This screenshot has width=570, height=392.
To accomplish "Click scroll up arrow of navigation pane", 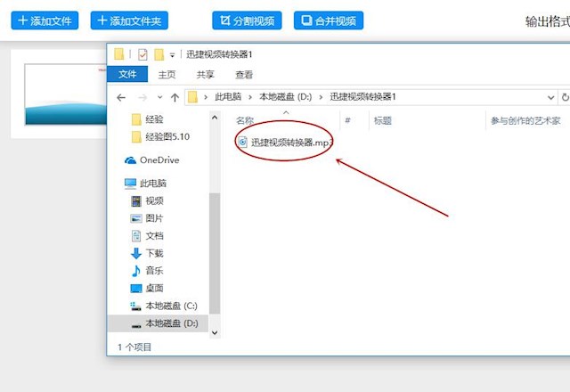I will (215, 117).
